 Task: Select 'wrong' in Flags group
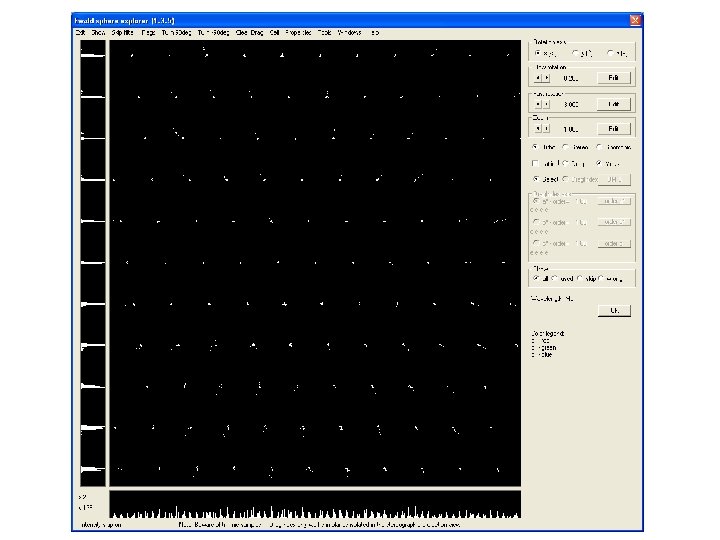click(x=601, y=279)
